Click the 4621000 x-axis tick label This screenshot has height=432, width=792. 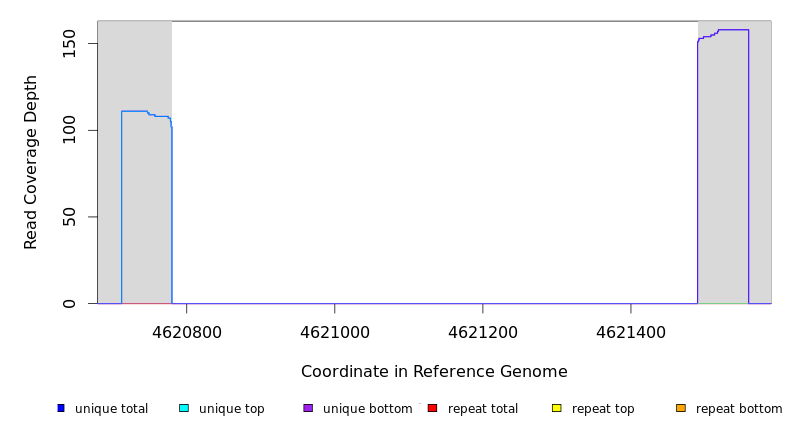click(334, 331)
